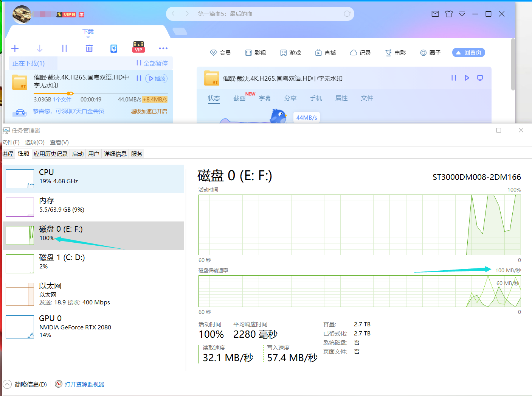
Task: Open the 选项(O) menu
Action: [x=34, y=142]
